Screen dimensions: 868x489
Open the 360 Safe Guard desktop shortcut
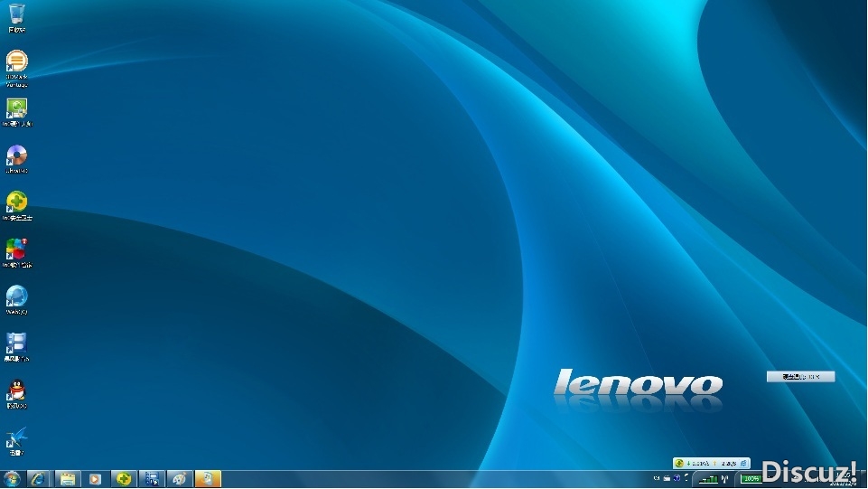pos(16,206)
